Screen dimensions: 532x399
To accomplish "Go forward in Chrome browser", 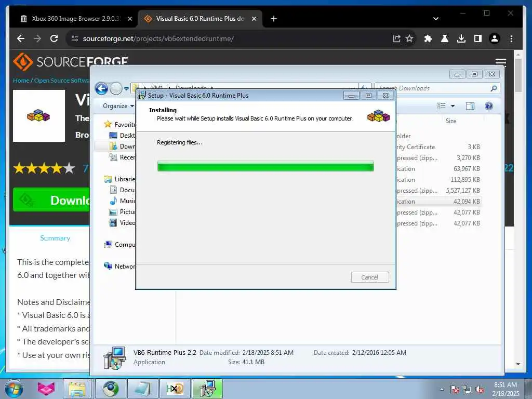I will [x=37, y=38].
